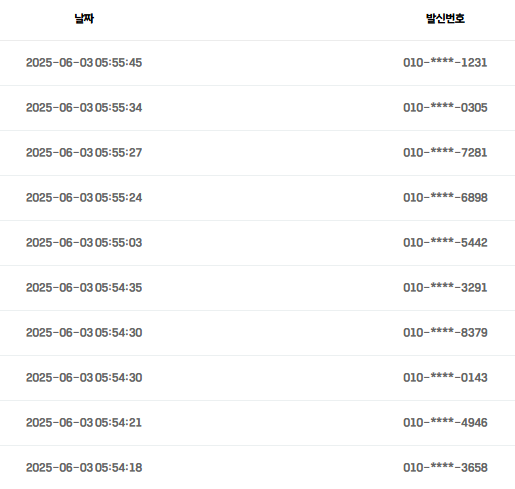Select the row dated 2025-06-03 05:55:24

coord(257,198)
